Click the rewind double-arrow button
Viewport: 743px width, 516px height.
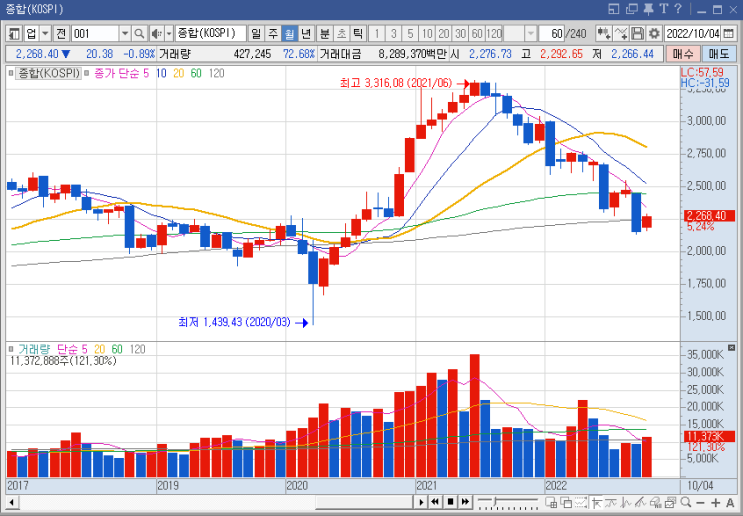coord(435,502)
